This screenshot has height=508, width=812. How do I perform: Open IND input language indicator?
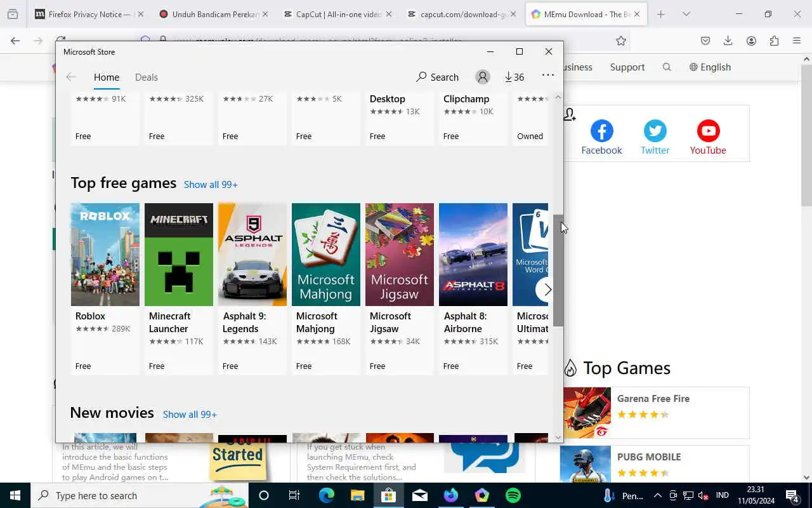(x=723, y=495)
